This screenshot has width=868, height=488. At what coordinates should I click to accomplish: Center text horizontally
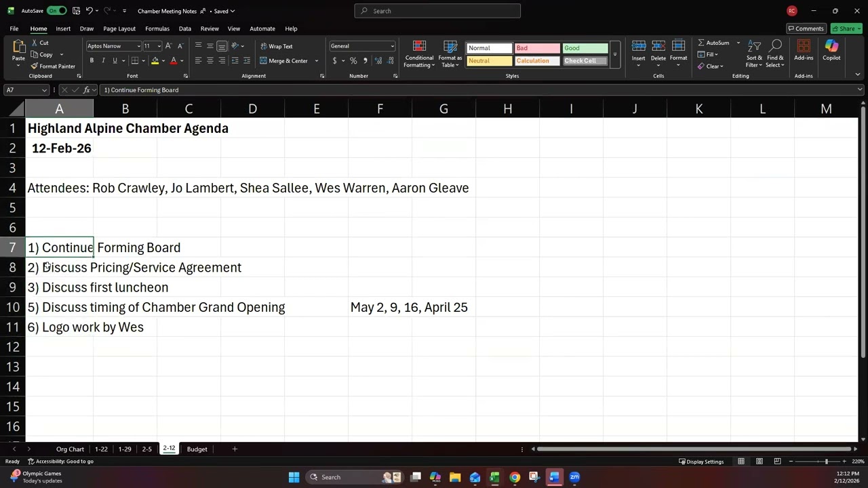pyautogui.click(x=210, y=60)
